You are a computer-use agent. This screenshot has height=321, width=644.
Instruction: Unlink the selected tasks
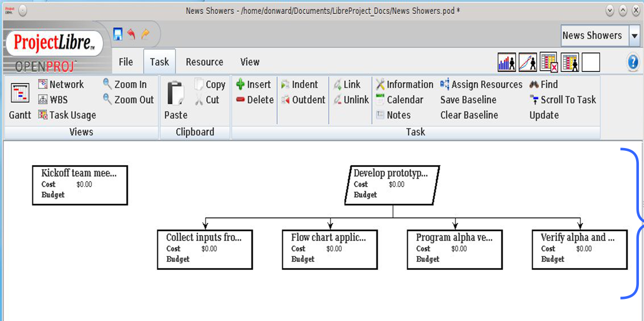coord(351,100)
